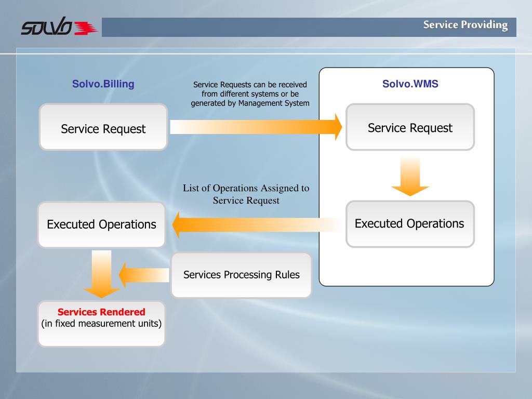532x399 pixels.
Task: Select the down arrow pointing to Services Rendered
Action: pos(101,274)
